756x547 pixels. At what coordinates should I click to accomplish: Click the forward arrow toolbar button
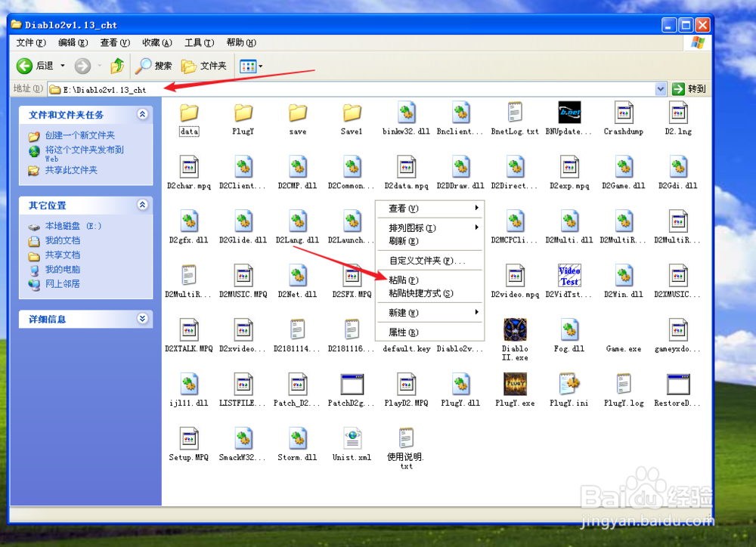pos(82,66)
